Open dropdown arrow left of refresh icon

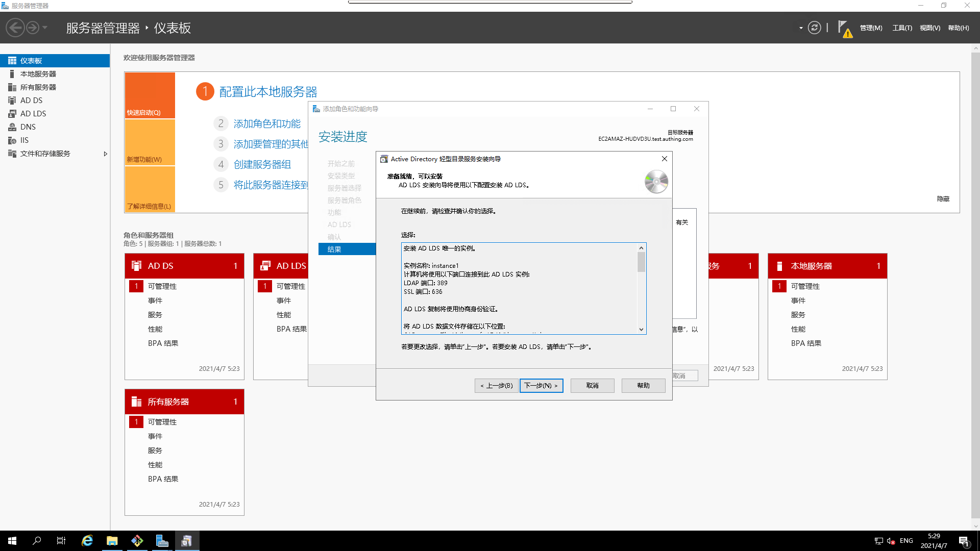(x=801, y=28)
